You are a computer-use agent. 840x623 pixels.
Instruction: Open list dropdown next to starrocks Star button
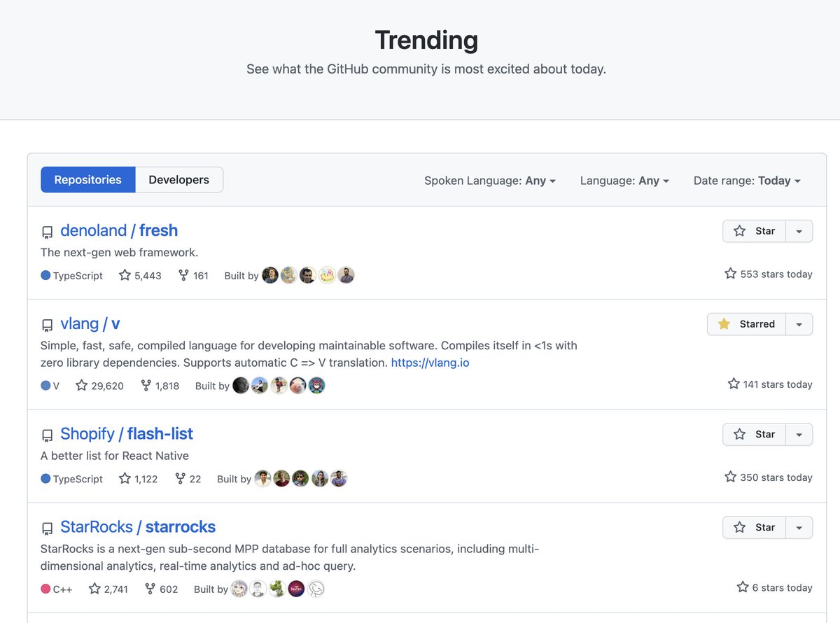pyautogui.click(x=799, y=527)
